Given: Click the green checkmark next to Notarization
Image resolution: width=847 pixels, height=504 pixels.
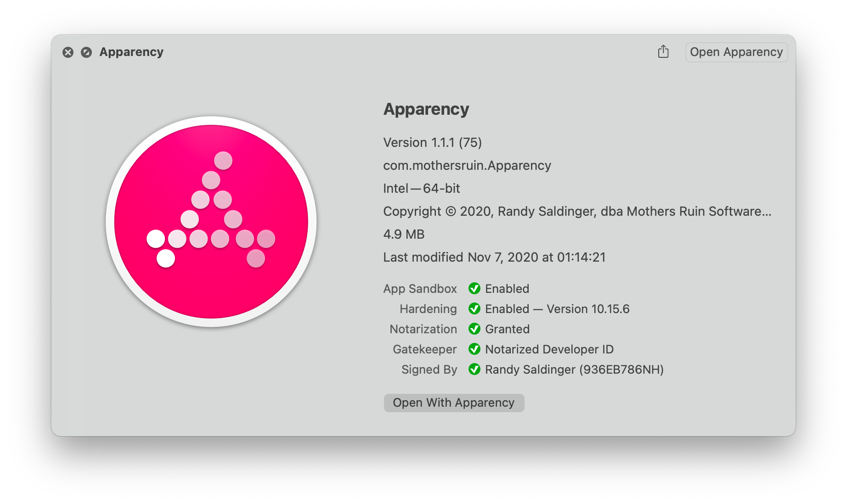Looking at the screenshot, I should [x=474, y=329].
